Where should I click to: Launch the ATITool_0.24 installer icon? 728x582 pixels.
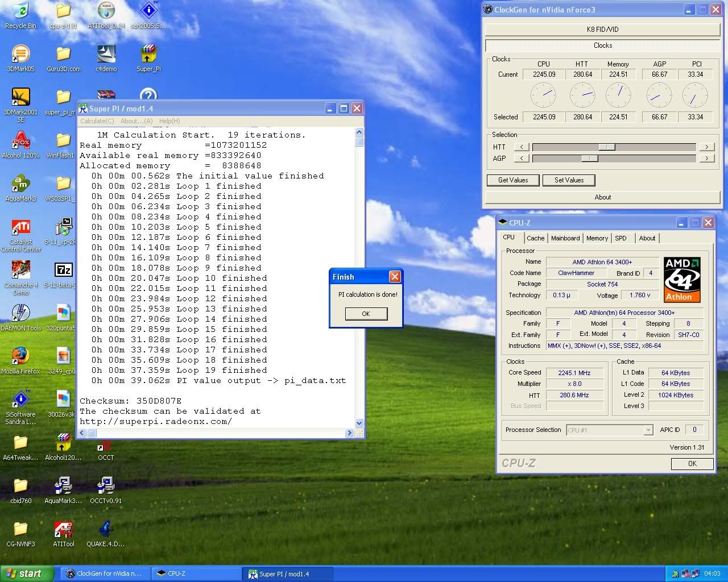(x=106, y=15)
